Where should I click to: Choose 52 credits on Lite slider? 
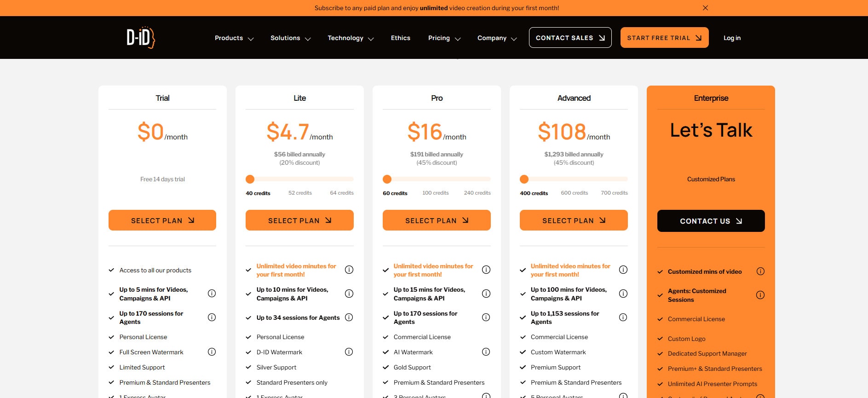pos(300,193)
